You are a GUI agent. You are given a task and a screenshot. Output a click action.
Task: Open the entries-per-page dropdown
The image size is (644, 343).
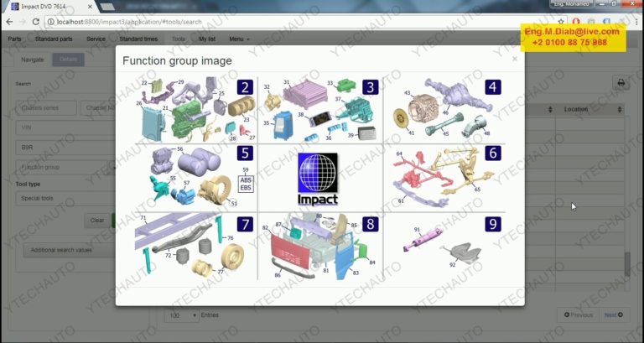point(182,315)
